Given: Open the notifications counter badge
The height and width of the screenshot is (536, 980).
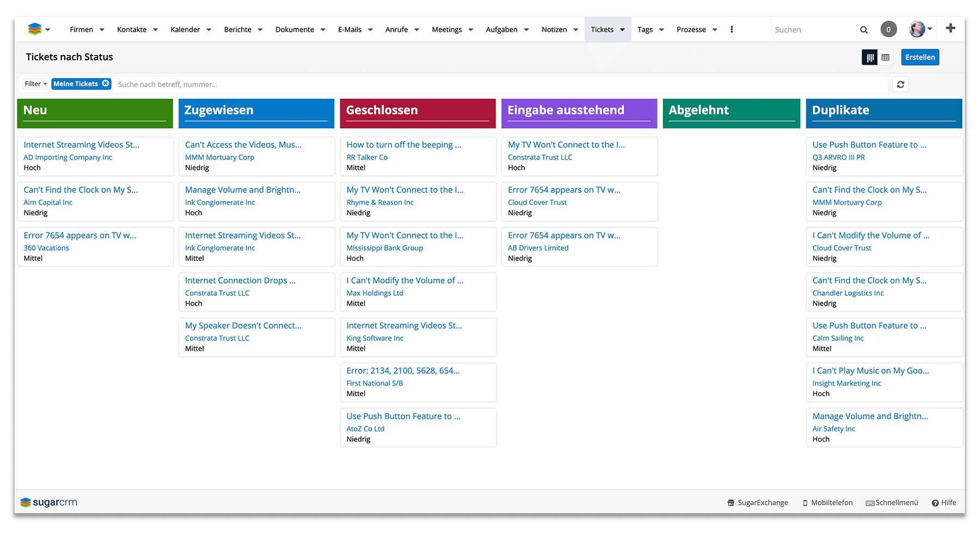Looking at the screenshot, I should [889, 29].
